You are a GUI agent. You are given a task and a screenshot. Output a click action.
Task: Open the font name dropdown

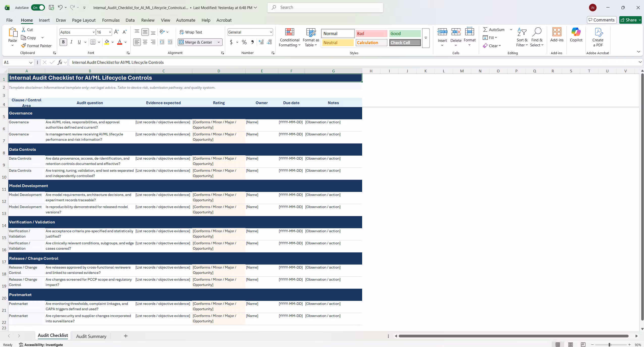coord(94,32)
